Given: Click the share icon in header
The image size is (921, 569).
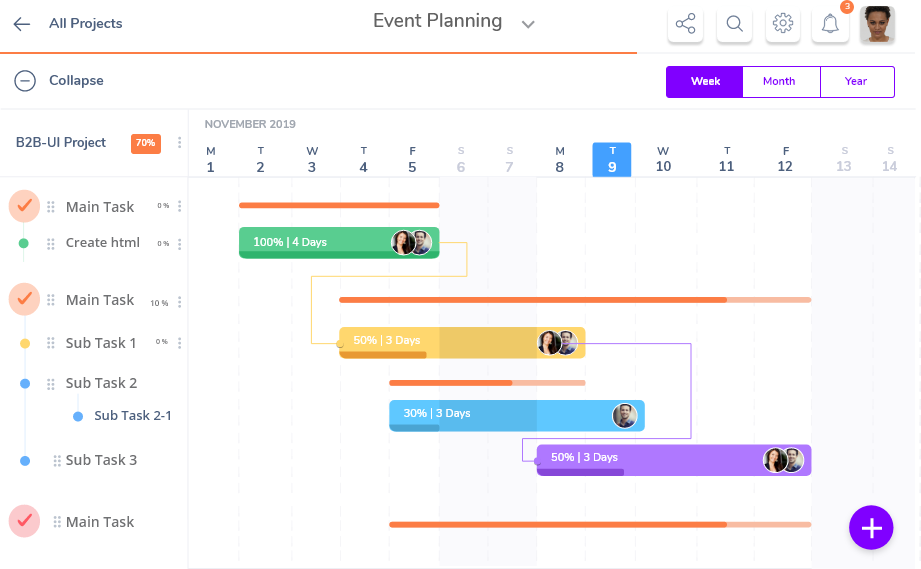Looking at the screenshot, I should 685,24.
